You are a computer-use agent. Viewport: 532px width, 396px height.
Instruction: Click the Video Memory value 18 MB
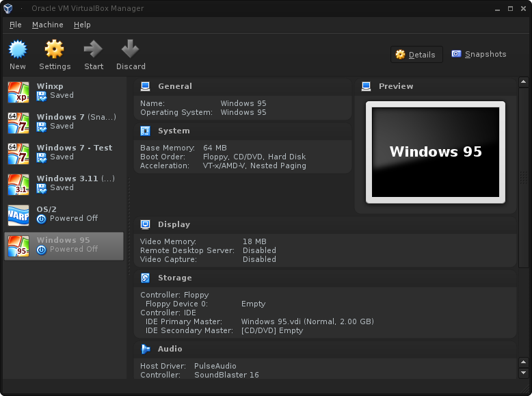click(x=254, y=241)
